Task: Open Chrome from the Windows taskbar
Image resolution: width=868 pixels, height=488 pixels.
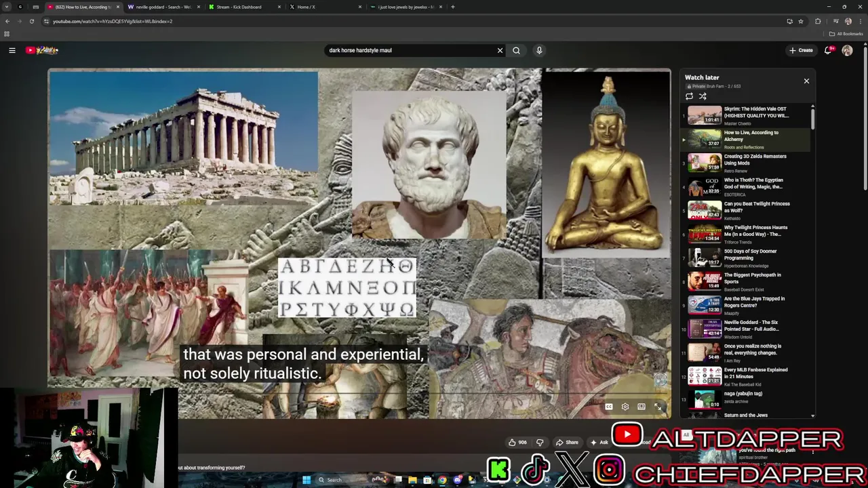Action: [442, 480]
